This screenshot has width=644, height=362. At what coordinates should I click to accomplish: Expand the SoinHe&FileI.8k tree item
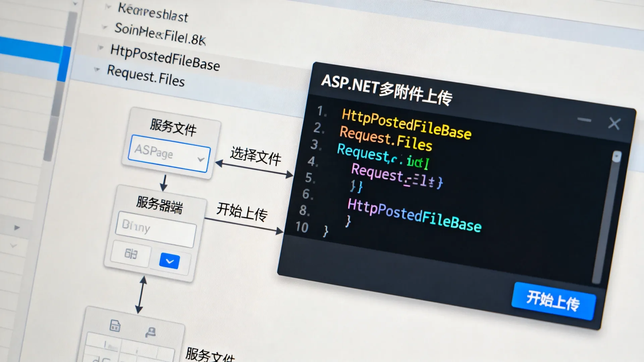[105, 27]
